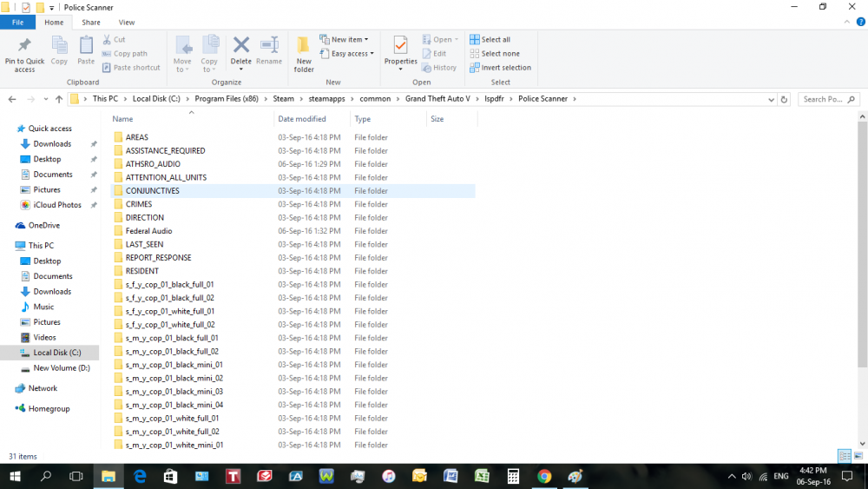Open Google Chrome from the taskbar
868x489 pixels.
pos(544,476)
